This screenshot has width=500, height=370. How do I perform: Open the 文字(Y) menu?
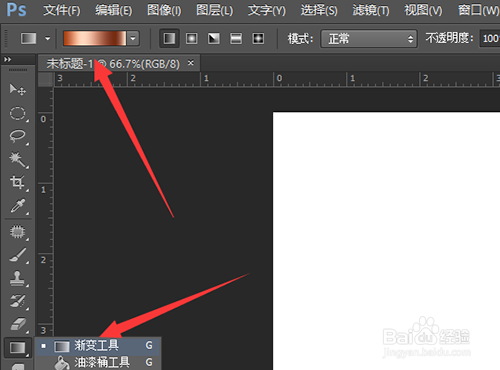pos(267,11)
